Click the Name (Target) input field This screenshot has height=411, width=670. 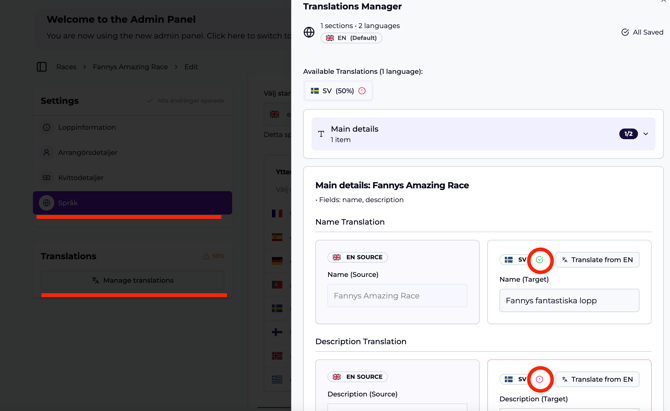click(569, 300)
